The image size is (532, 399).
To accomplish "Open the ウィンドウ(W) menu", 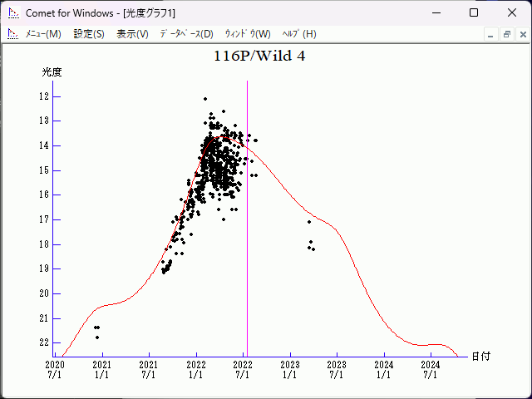I will [248, 34].
